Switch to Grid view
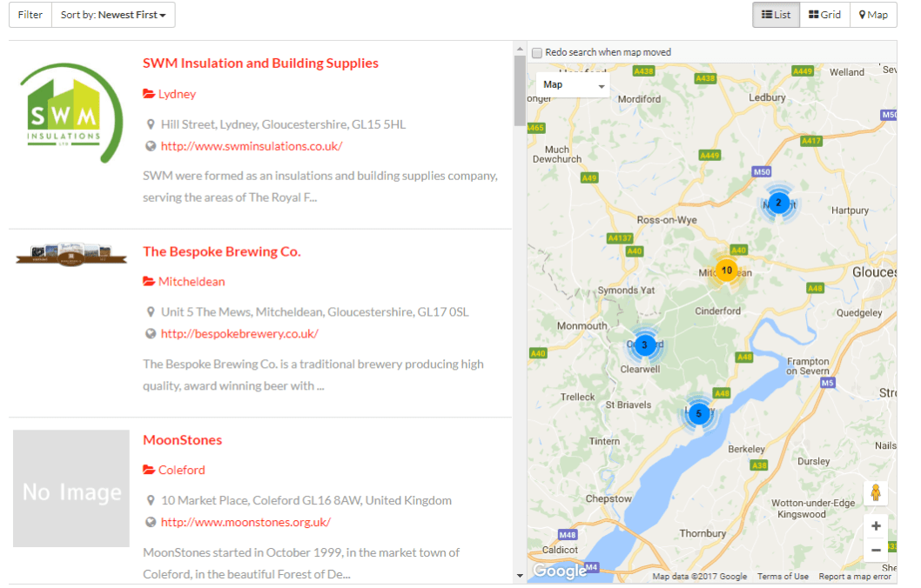Image resolution: width=921 pixels, height=588 pixels. pos(824,15)
